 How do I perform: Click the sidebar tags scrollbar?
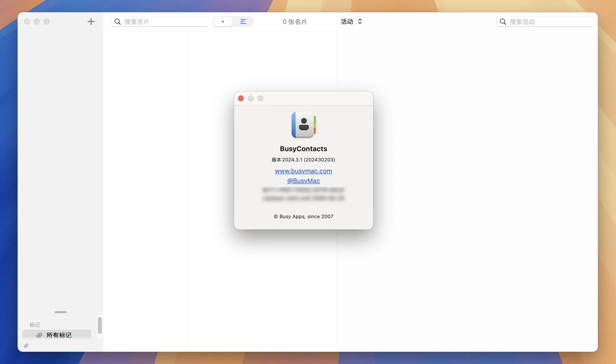pos(100,326)
